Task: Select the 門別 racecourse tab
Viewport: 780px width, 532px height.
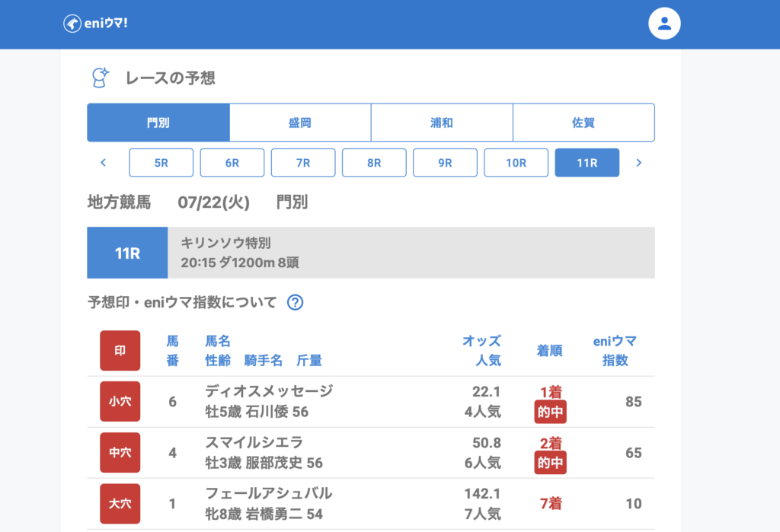Action: coord(158,123)
